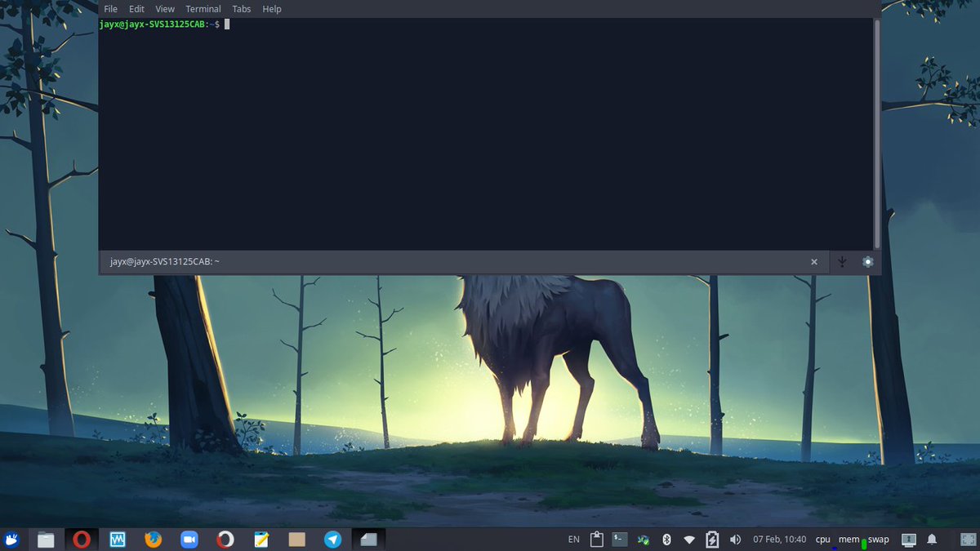Image resolution: width=980 pixels, height=551 pixels.
Task: Open the system monitor graph icon
Action: [118, 540]
